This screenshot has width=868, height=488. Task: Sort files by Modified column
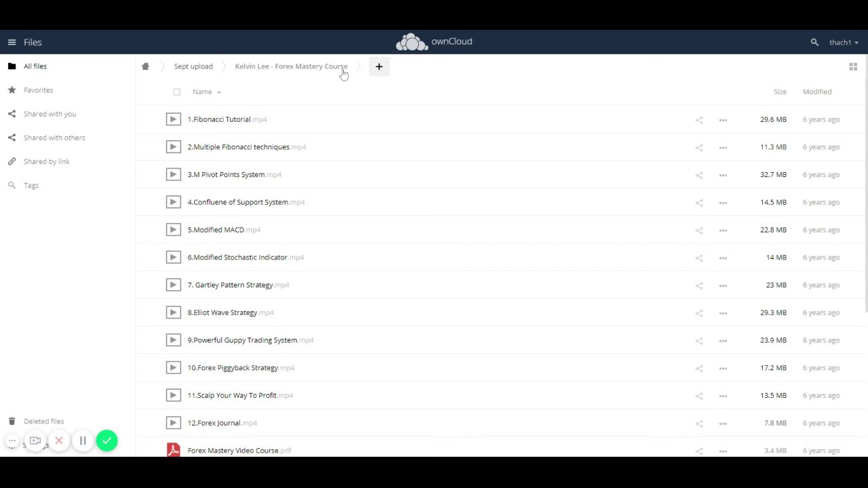coord(817,91)
